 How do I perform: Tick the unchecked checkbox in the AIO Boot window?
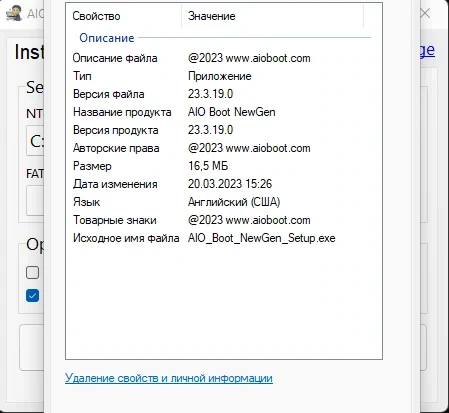[x=32, y=272]
